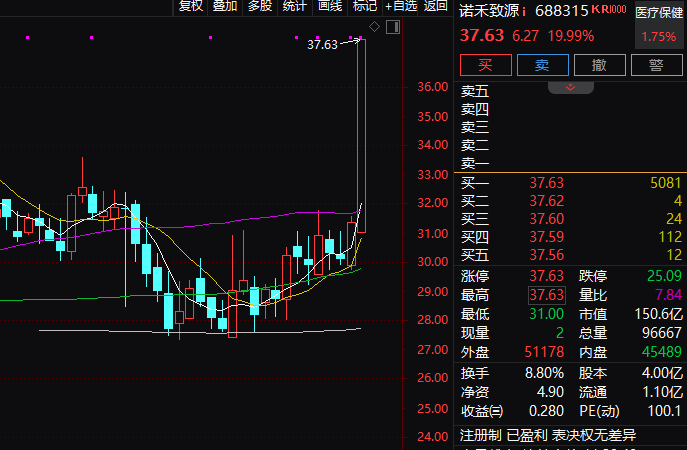687x450 pixels.
Task: Click 买三 price 37.60
Action: pos(546,219)
